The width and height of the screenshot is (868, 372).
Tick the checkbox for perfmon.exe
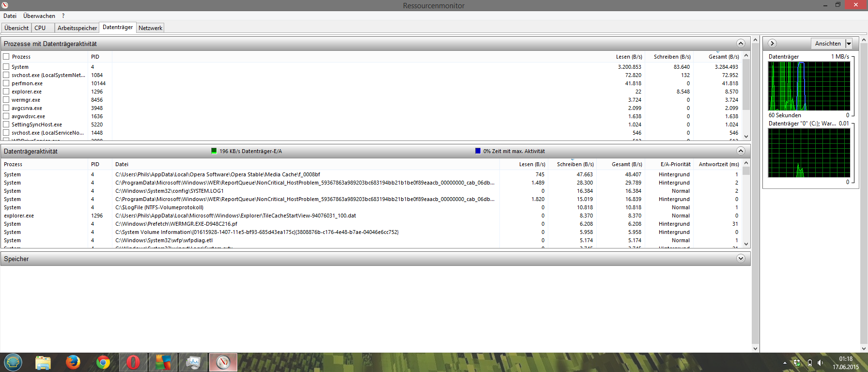(x=6, y=83)
